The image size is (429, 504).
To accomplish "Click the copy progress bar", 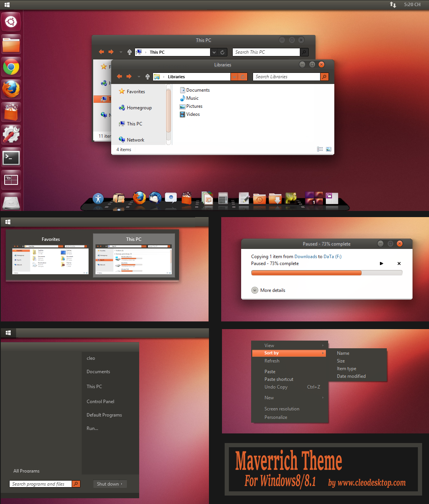I will point(327,273).
